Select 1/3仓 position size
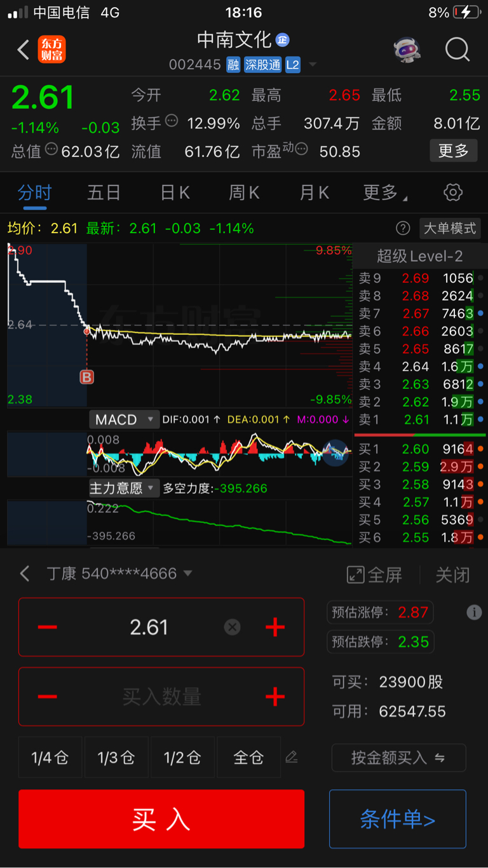This screenshot has width=488, height=868. pos(116,757)
